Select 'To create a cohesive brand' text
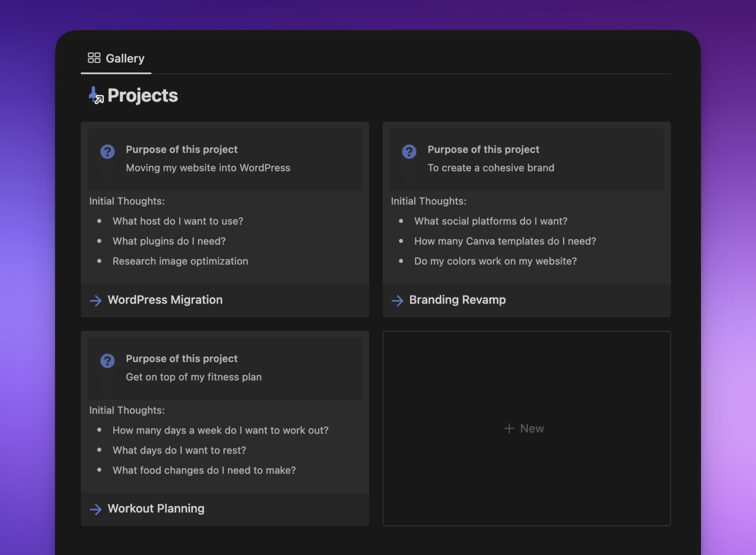Image resolution: width=756 pixels, height=555 pixels. 491,168
